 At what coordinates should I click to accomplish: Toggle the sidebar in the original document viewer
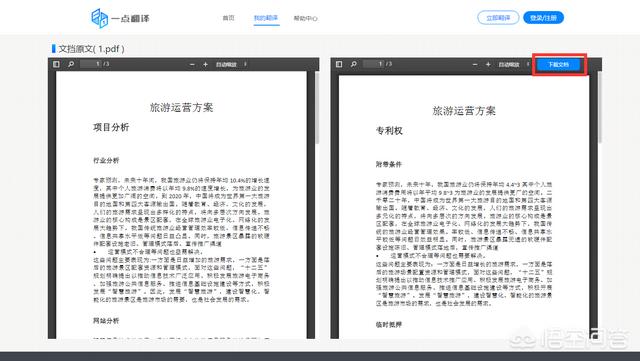pyautogui.click(x=56, y=64)
